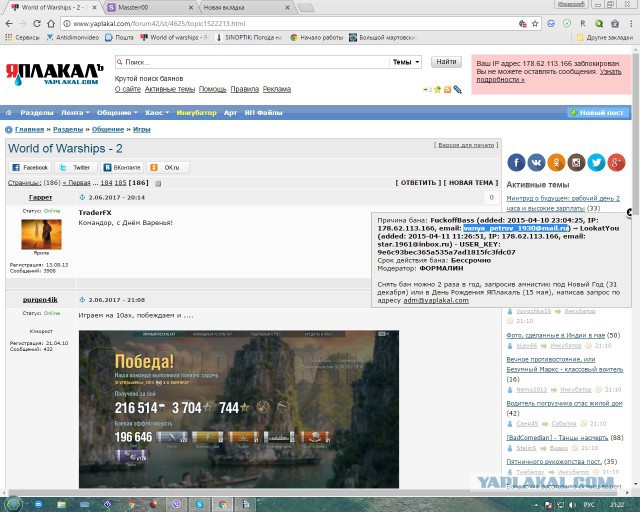Bookmark this page with the star icon
Screen dimensions: 640x512
click(x=535, y=24)
